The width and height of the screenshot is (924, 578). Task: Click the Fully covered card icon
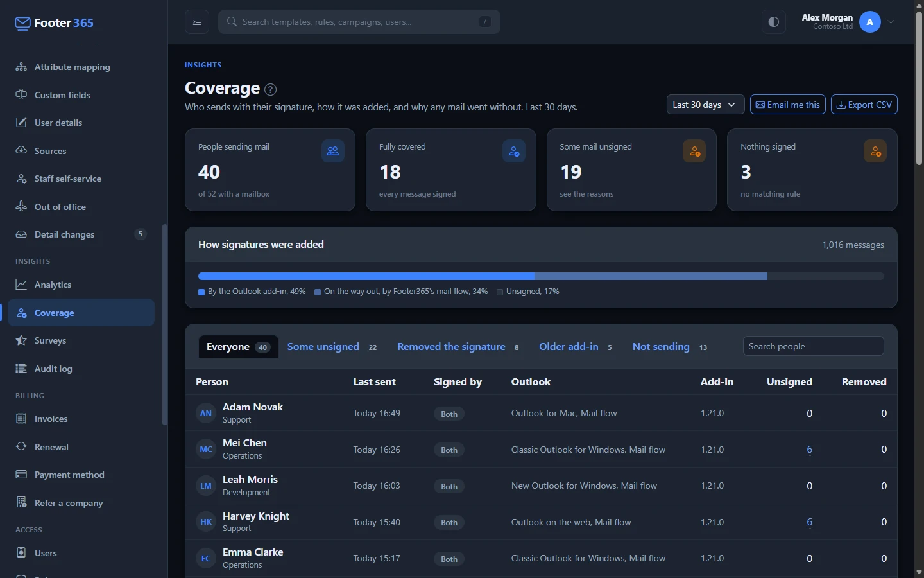coord(513,152)
